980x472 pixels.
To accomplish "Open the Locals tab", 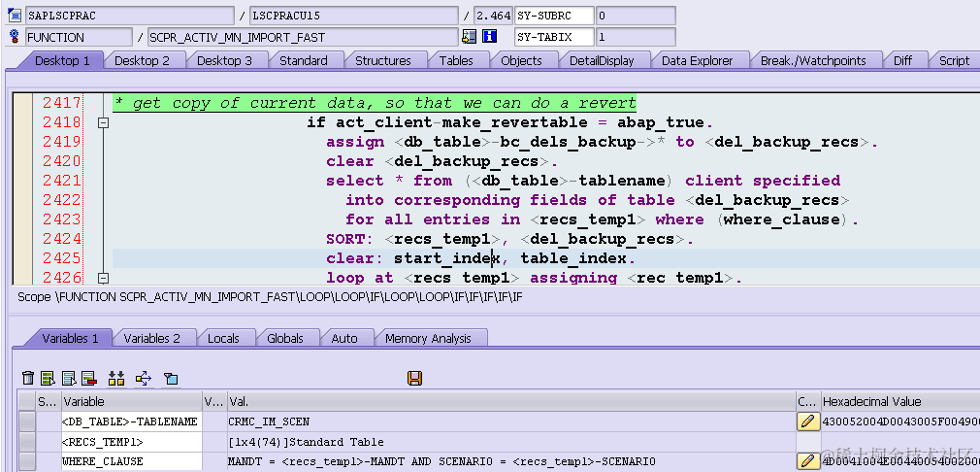I will pyautogui.click(x=223, y=338).
